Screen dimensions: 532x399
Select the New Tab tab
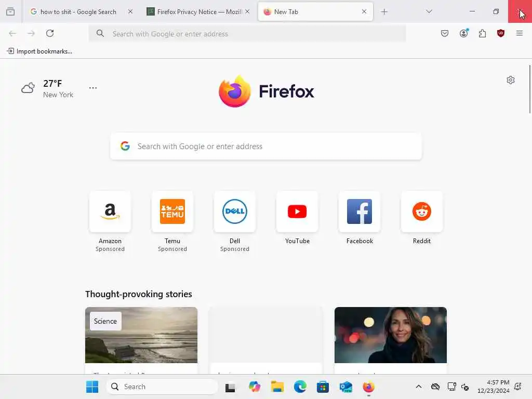click(315, 12)
